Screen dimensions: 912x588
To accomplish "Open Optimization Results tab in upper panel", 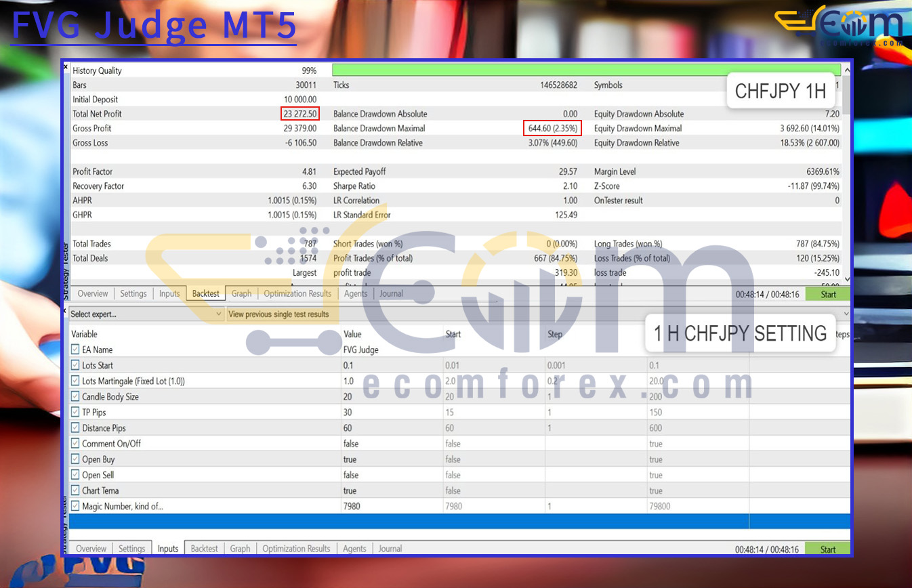I will [297, 293].
